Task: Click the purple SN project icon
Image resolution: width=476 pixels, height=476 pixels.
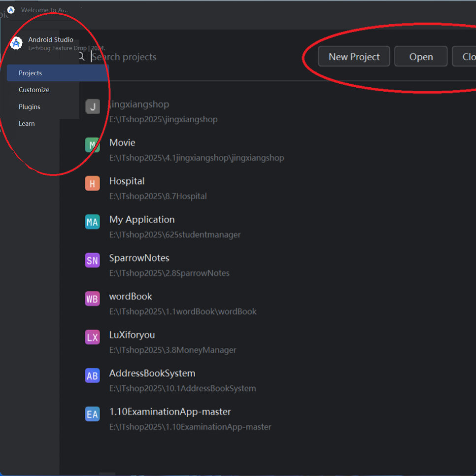Action: [92, 260]
